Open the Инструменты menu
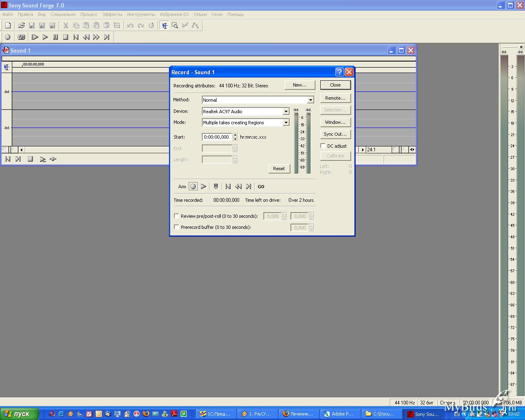 141,14
